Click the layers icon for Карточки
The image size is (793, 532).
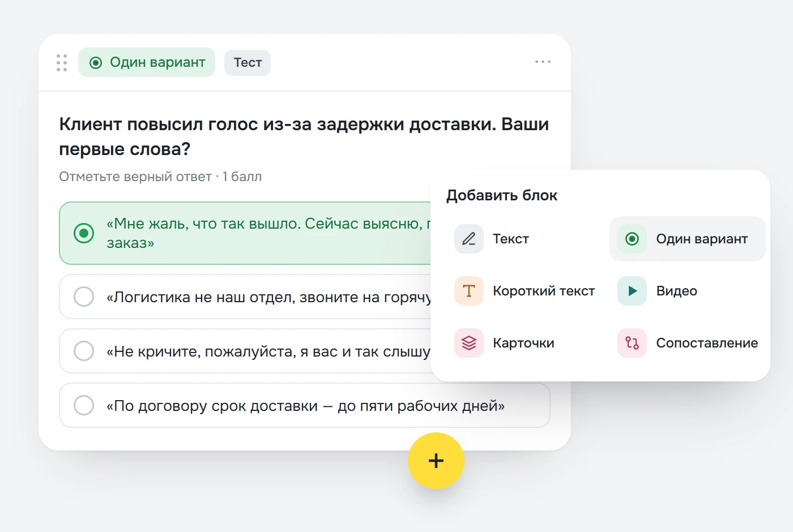[469, 343]
